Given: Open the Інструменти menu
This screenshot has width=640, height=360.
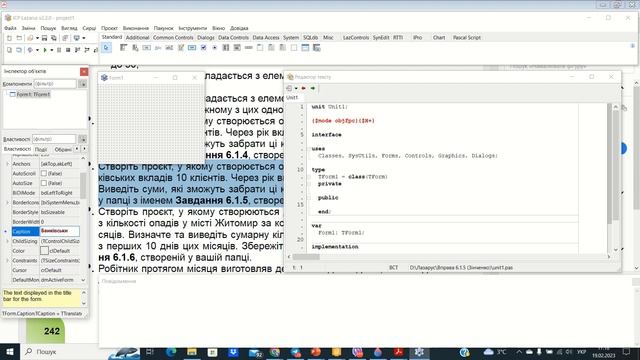Looking at the screenshot, I should point(193,28).
